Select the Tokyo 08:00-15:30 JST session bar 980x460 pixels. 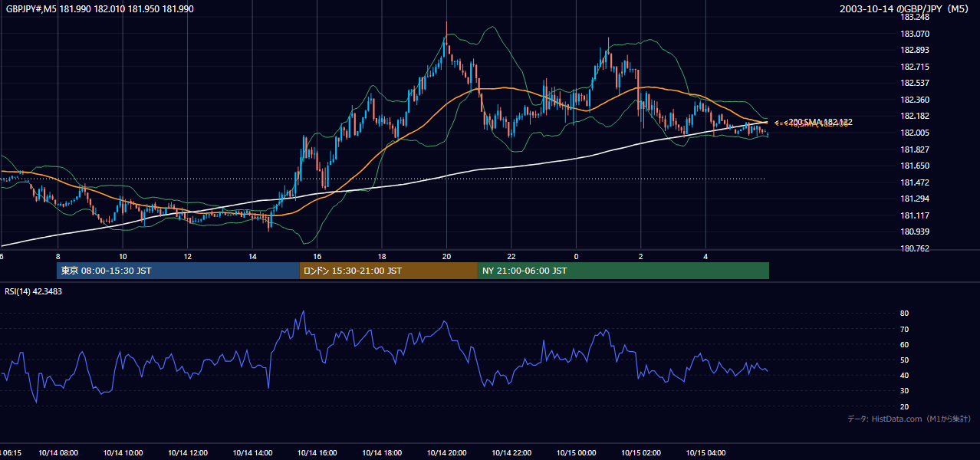pos(178,271)
